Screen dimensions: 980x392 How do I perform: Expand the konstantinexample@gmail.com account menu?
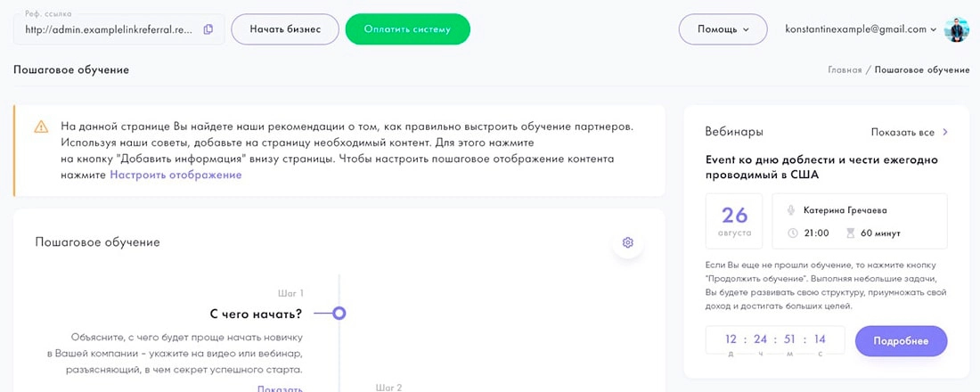point(861,29)
